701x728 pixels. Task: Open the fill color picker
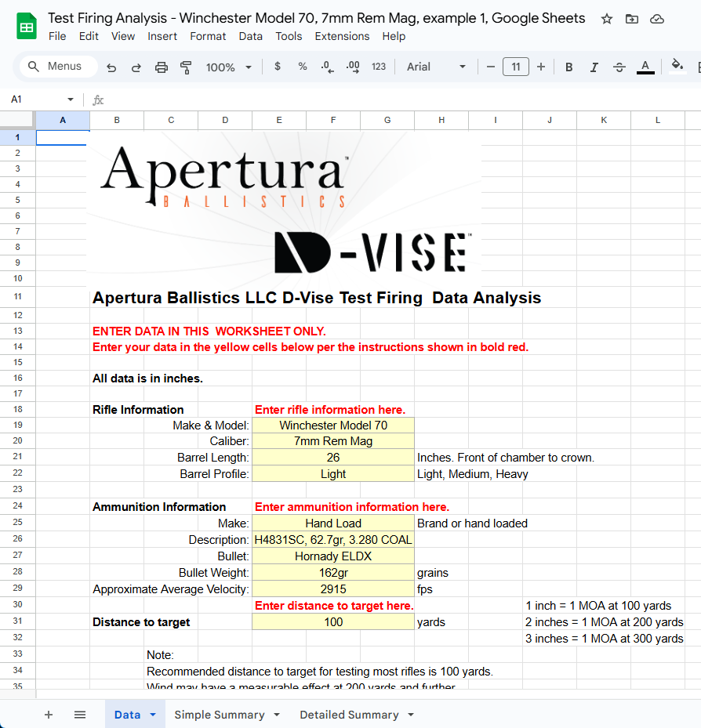click(677, 67)
